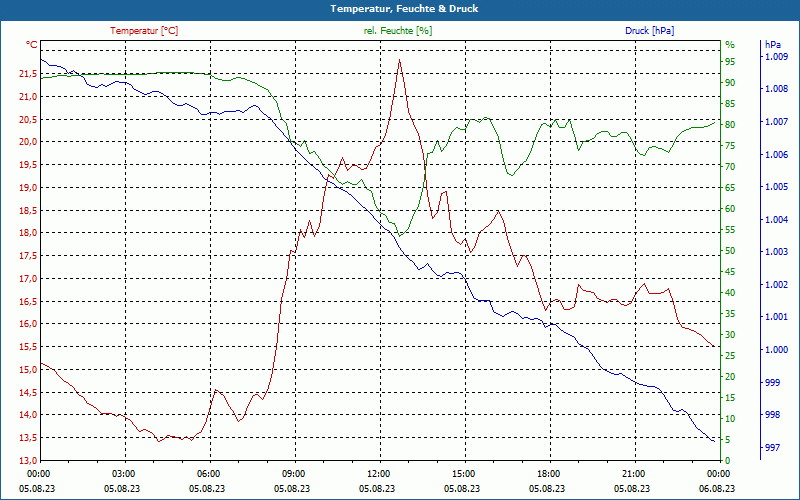Click the '18:00' time axis label

[x=548, y=473]
